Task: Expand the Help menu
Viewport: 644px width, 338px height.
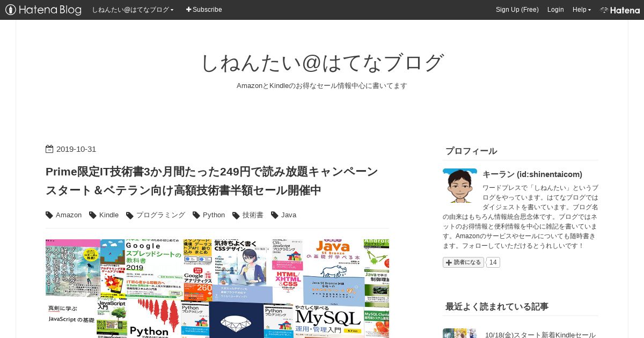Action: 581,10
